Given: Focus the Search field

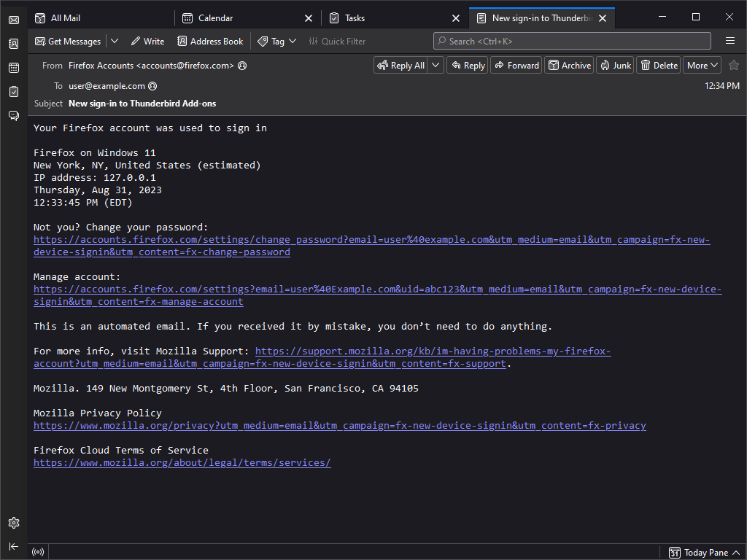Looking at the screenshot, I should 572,41.
